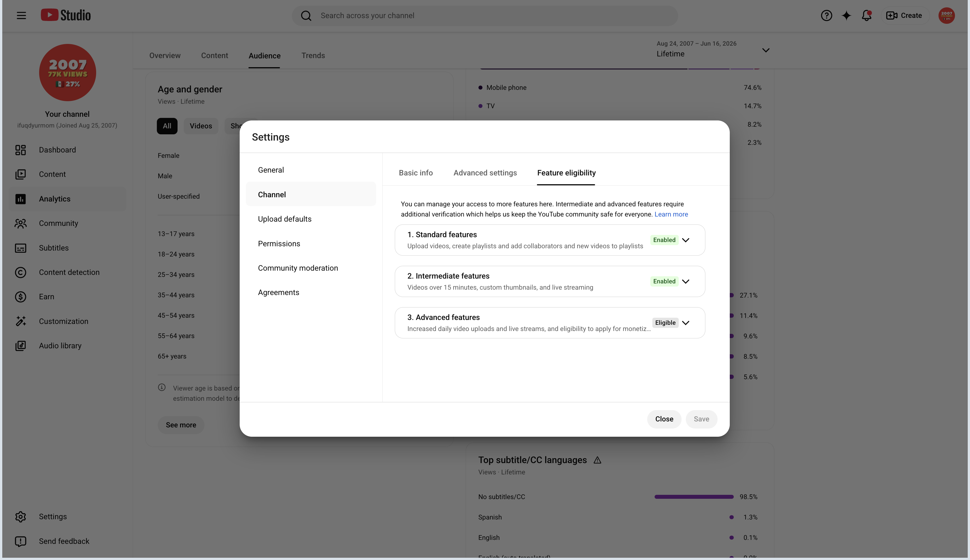
Task: Open the Audience analytics tab
Action: pyautogui.click(x=264, y=56)
